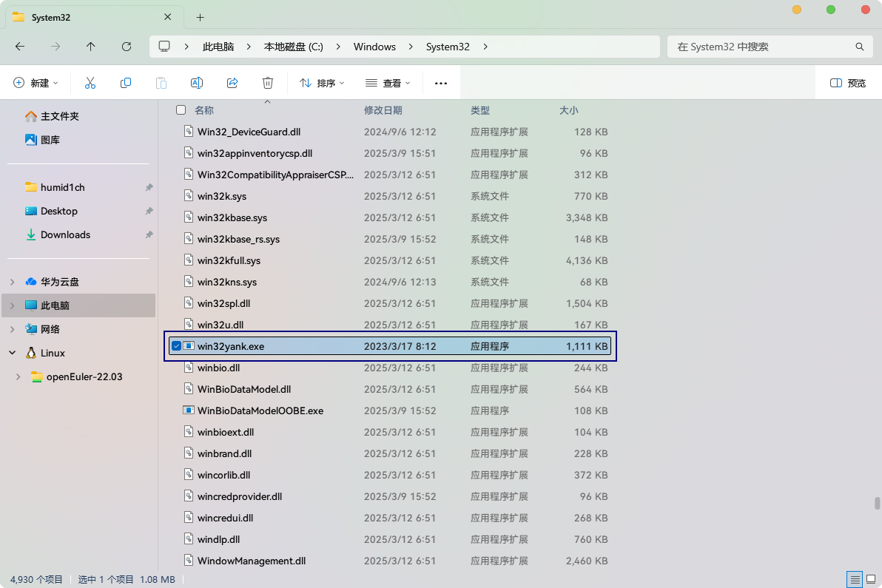This screenshot has height=588, width=882.
Task: Click the Rename icon in toolbar
Action: click(196, 83)
